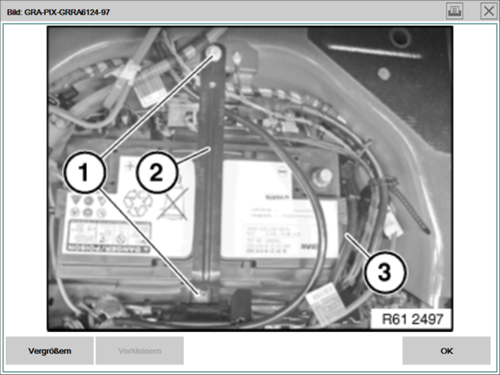Click the plus sign on the battery label
Screen dimensions: 500x375
click(130, 166)
